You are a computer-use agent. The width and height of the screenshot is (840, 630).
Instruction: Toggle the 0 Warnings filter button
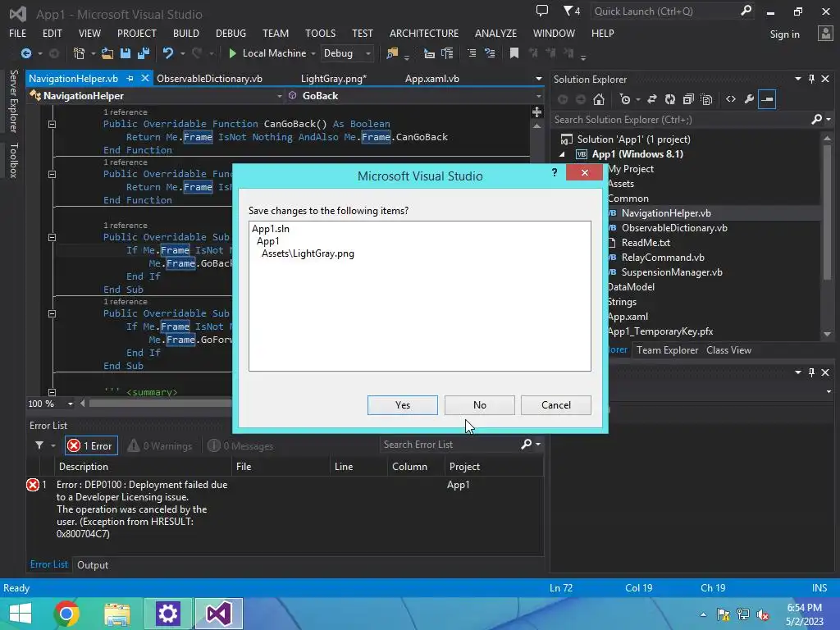(x=160, y=445)
